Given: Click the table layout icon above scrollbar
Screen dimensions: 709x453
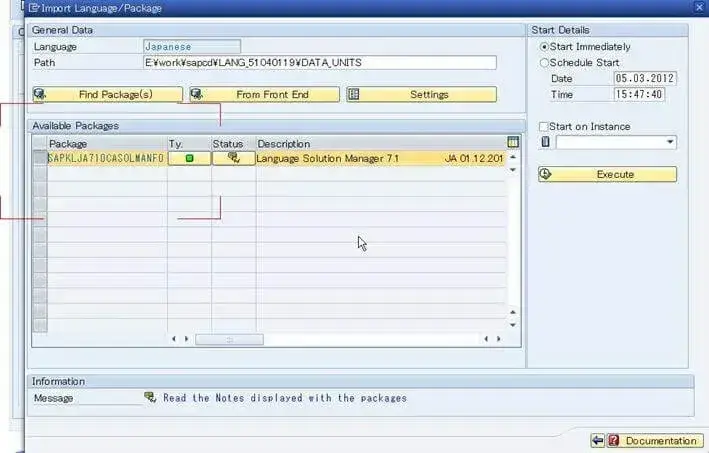Looking at the screenshot, I should 513,142.
